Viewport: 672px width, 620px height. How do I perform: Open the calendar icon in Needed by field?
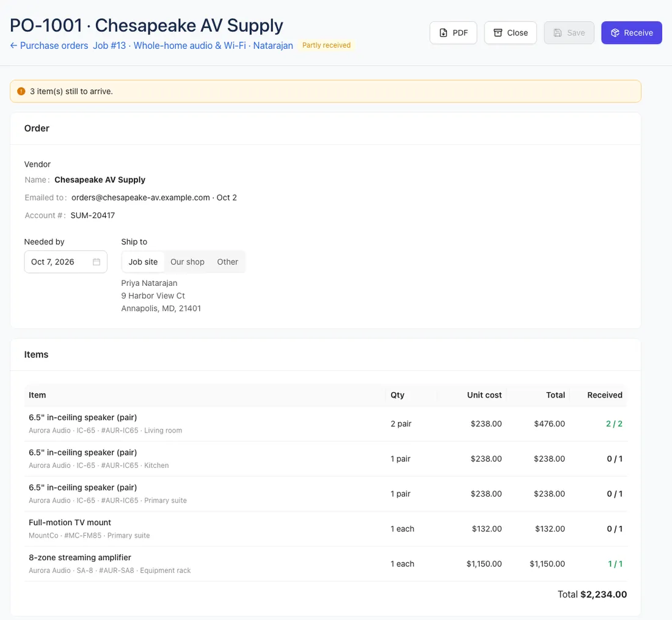(x=97, y=262)
